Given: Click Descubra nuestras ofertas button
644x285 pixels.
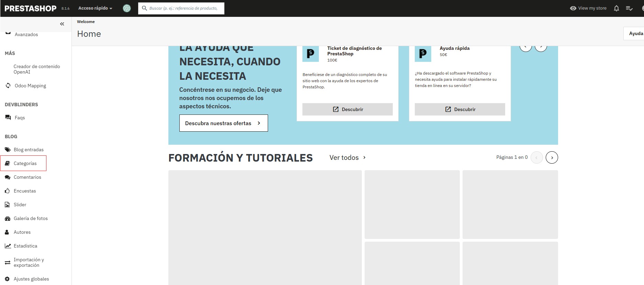Looking at the screenshot, I should 223,123.
